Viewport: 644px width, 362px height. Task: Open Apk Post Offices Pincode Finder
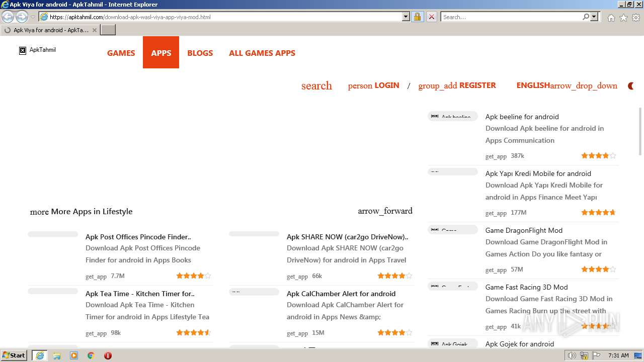(138, 237)
